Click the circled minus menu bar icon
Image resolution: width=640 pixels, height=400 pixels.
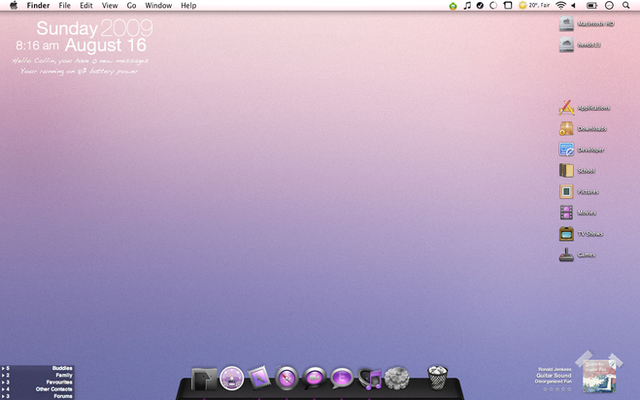click(609, 5)
